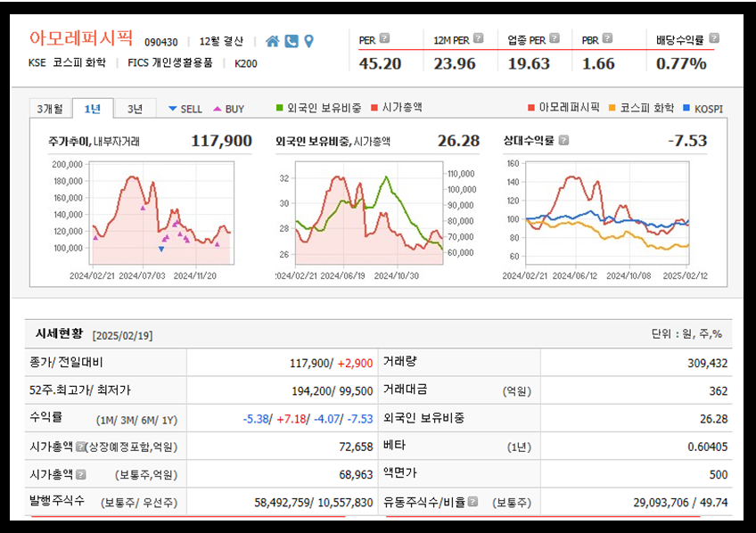Click the PBR value 1.66
Screen dimensions: 756x533
[598, 63]
